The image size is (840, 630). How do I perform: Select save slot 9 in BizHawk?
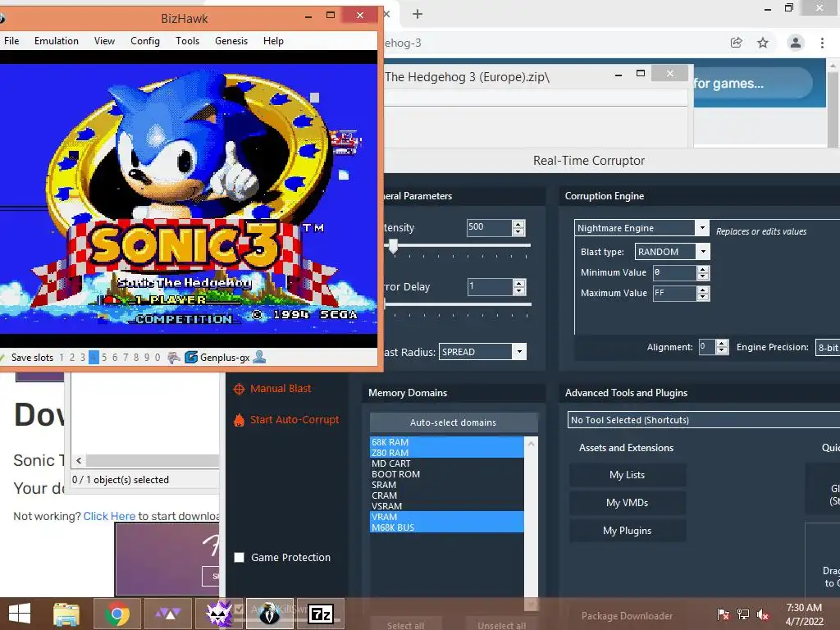click(x=147, y=358)
